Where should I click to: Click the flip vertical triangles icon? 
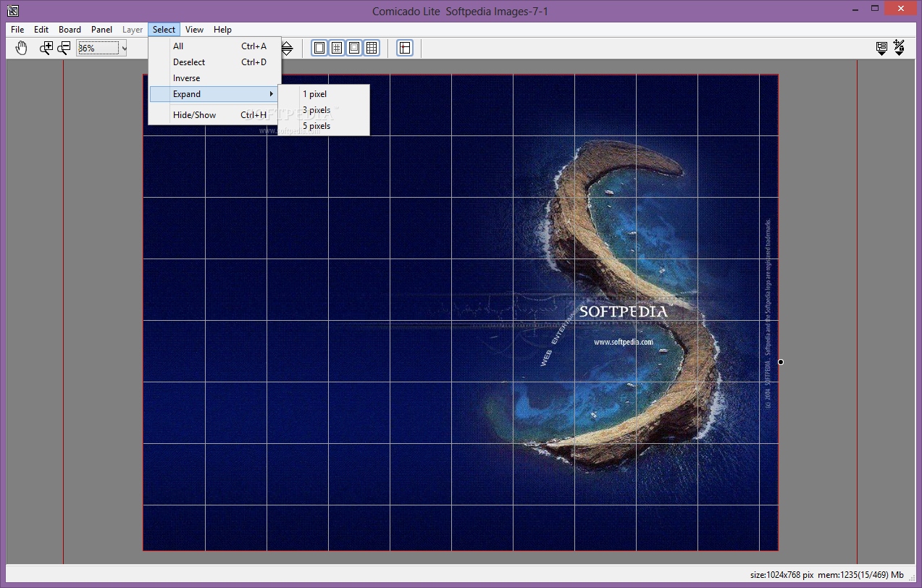click(x=287, y=49)
